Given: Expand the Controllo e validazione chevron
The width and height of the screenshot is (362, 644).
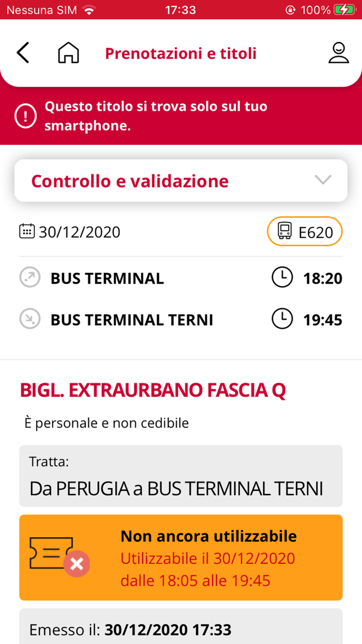Looking at the screenshot, I should click(323, 180).
